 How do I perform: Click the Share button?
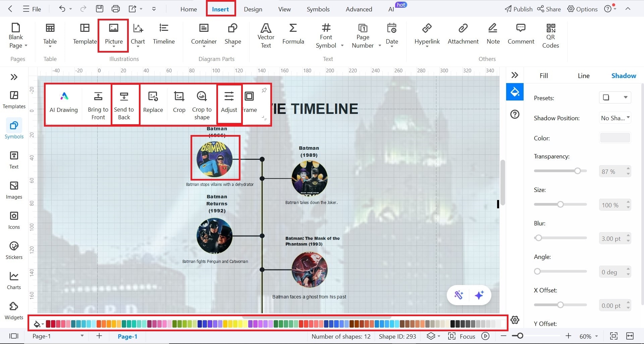[549, 9]
